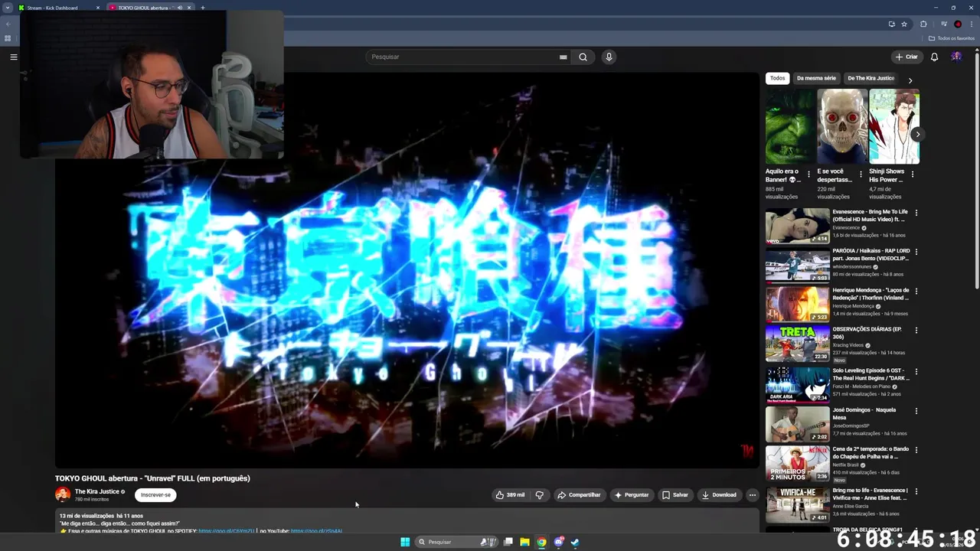Image resolution: width=980 pixels, height=551 pixels.
Task: Open The Kira Justice channel name link
Action: coord(97,492)
